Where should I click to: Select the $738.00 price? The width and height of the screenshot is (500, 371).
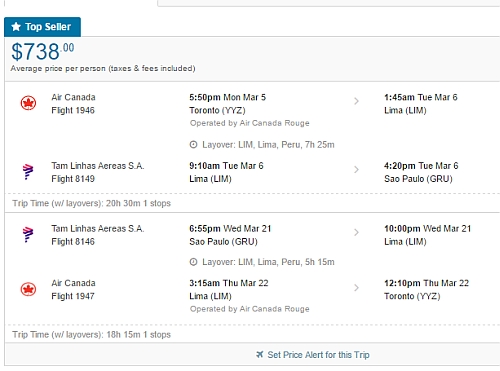(43, 52)
